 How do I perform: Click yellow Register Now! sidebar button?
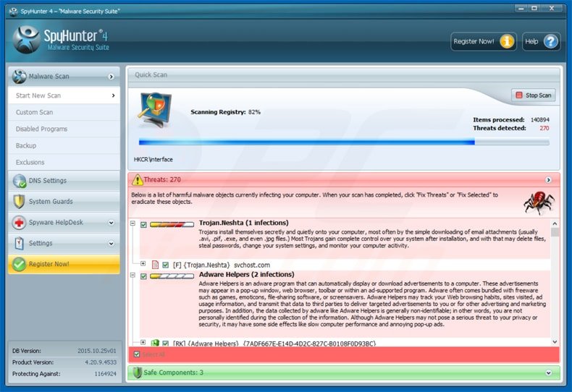[x=64, y=264]
